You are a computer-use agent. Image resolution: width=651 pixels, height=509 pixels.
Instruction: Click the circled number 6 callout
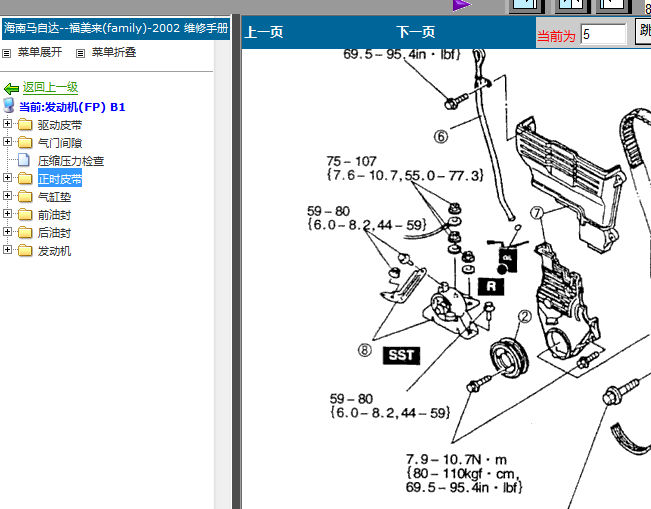click(x=441, y=137)
